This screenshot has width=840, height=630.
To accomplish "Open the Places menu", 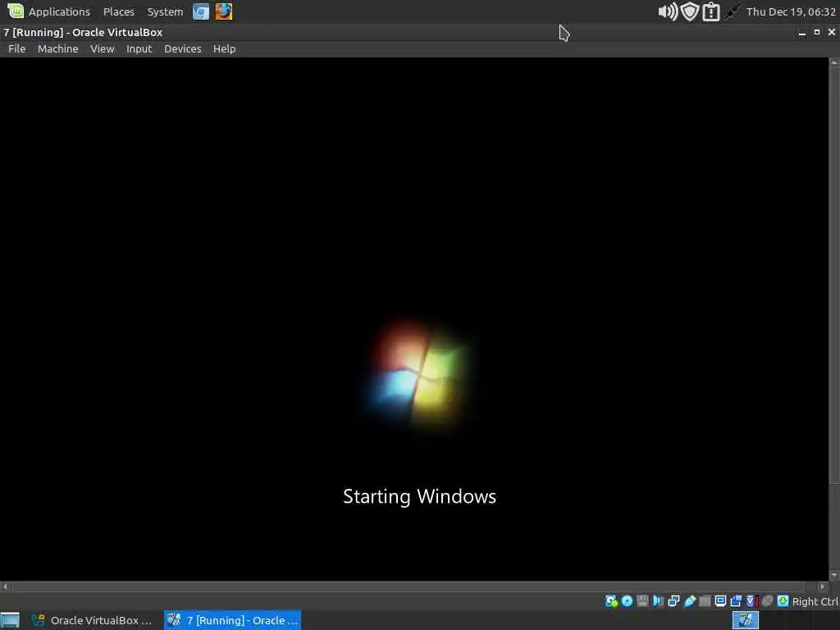I will pyautogui.click(x=119, y=11).
